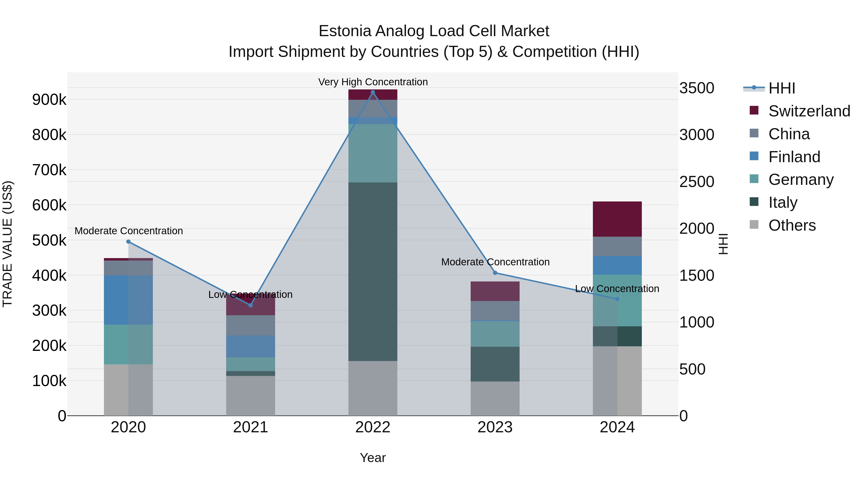Click the 'TRADE VALUE (US$)' axis title
Viewport: 868px width, 488px height.
(x=7, y=244)
